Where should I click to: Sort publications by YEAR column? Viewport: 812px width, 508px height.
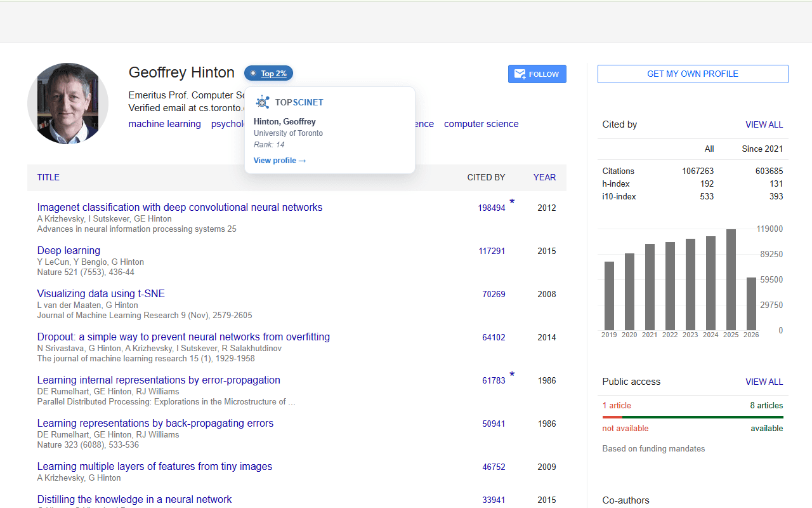545,177
